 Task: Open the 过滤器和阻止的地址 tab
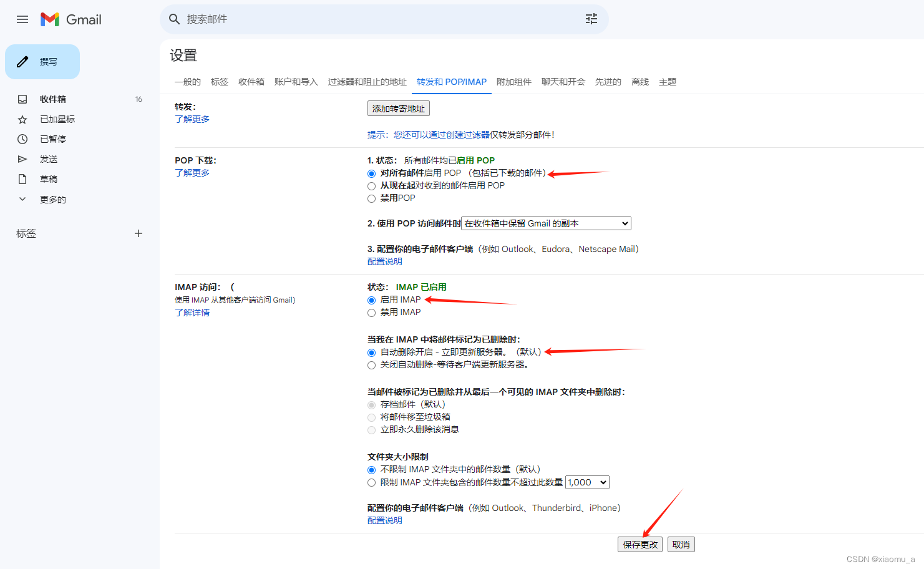pos(367,82)
